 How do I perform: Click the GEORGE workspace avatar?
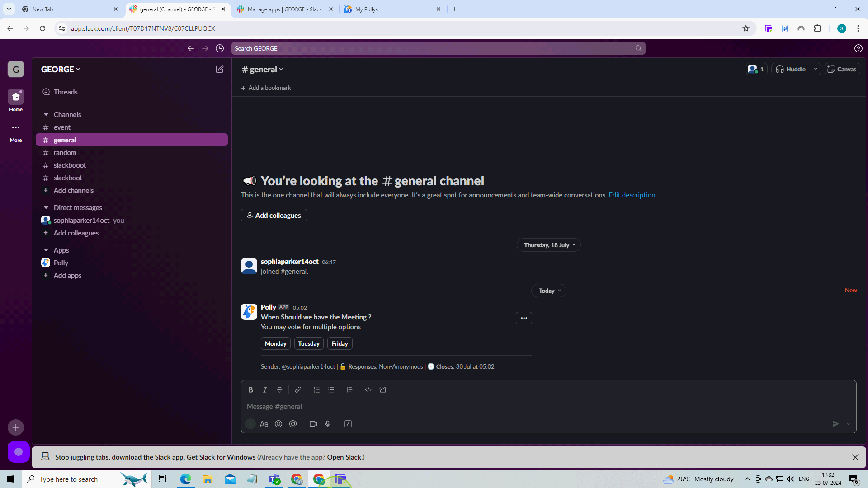16,69
